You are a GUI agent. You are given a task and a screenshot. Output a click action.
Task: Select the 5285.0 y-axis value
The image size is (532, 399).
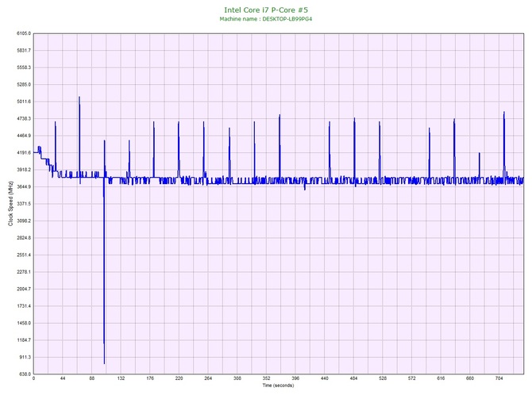(x=24, y=85)
